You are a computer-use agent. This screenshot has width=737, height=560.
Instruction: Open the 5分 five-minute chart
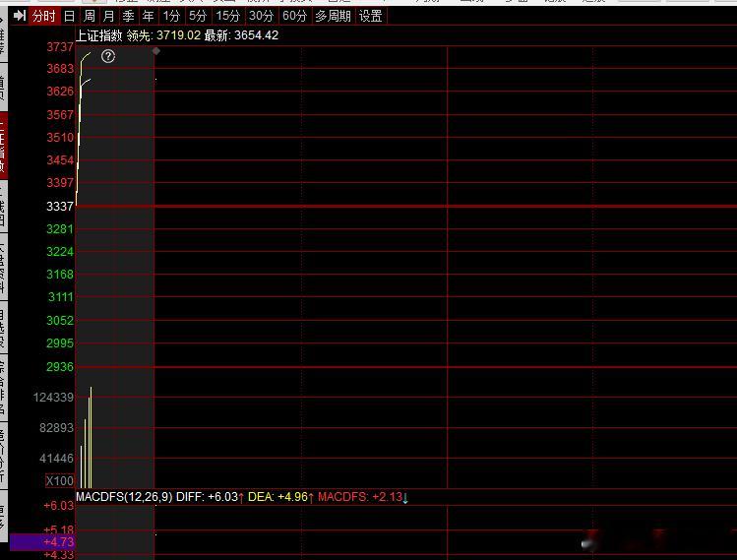198,16
